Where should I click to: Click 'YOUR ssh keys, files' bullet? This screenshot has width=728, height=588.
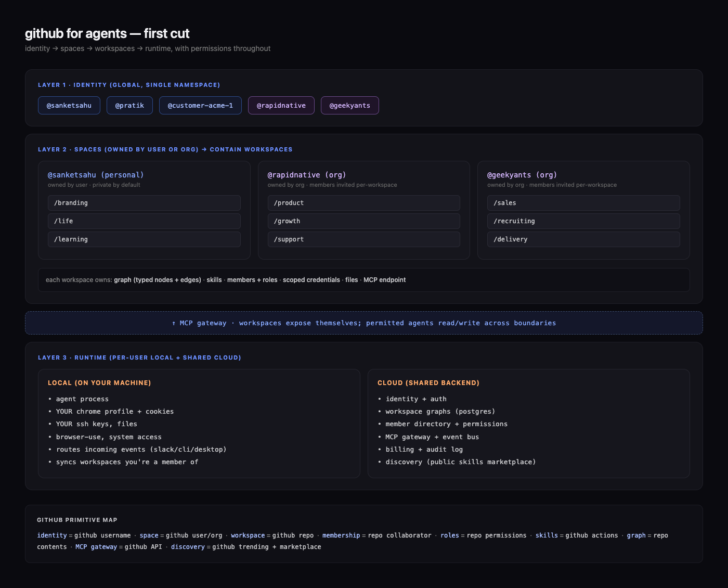pos(93,424)
